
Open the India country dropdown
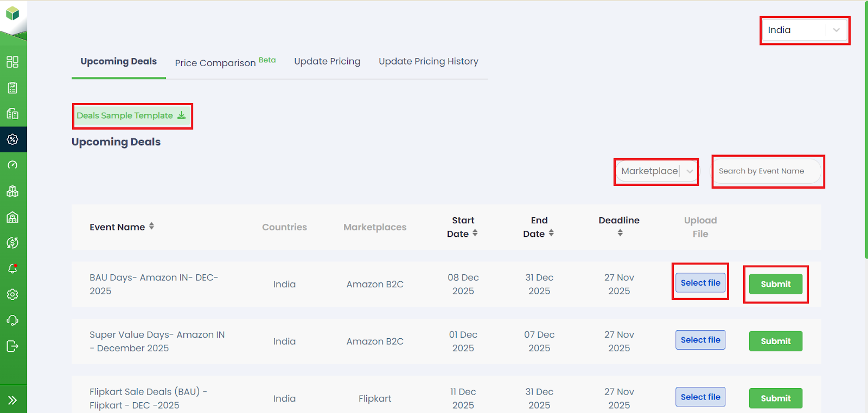804,30
